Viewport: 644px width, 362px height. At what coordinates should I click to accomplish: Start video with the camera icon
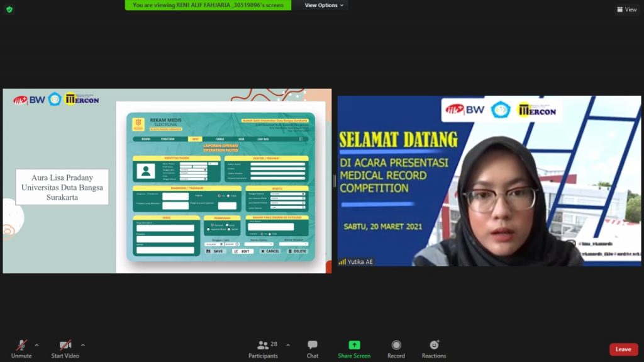(x=65, y=345)
